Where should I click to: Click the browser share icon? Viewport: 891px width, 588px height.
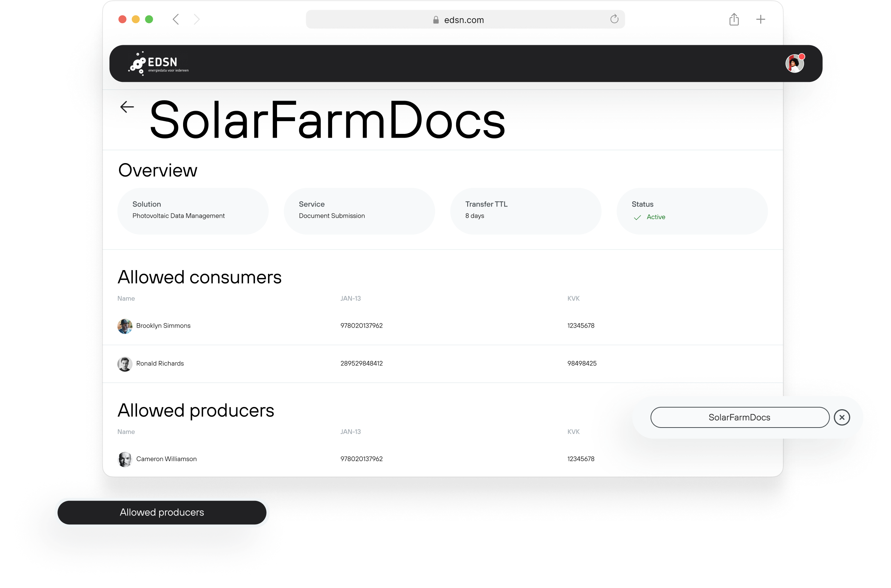pyautogui.click(x=734, y=19)
